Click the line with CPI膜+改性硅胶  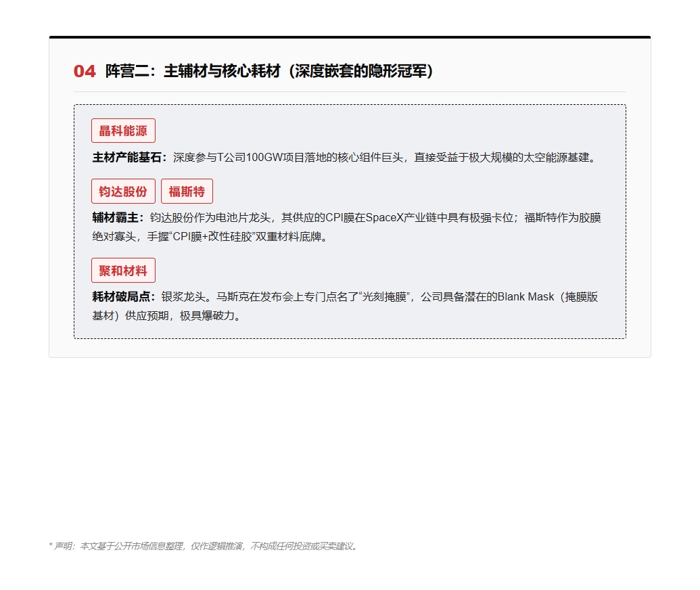(x=211, y=237)
